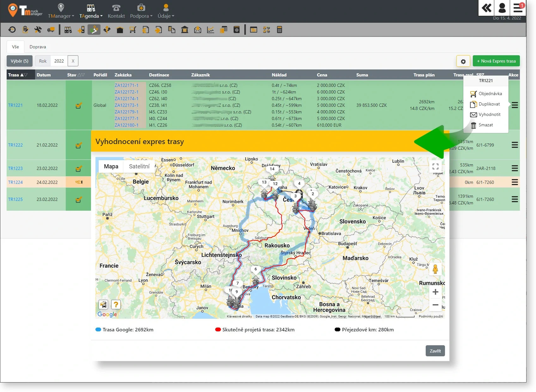The height and width of the screenshot is (392, 536).
Task: Open route link TR1221
Action: coord(15,105)
